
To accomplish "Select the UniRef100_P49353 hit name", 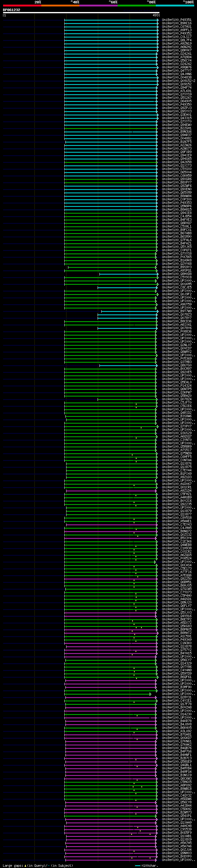I will click(x=176, y=203).
